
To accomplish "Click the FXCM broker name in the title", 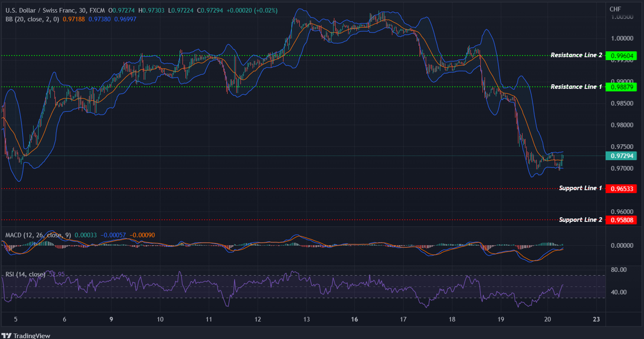I will 97,11.
